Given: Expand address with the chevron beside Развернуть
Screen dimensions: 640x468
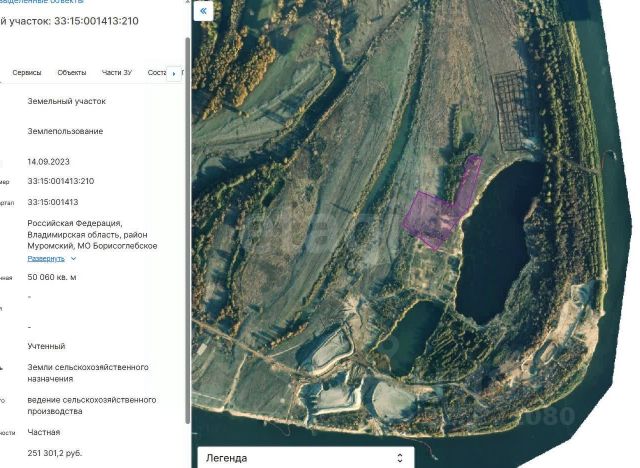Looking at the screenshot, I should click(x=73, y=259).
